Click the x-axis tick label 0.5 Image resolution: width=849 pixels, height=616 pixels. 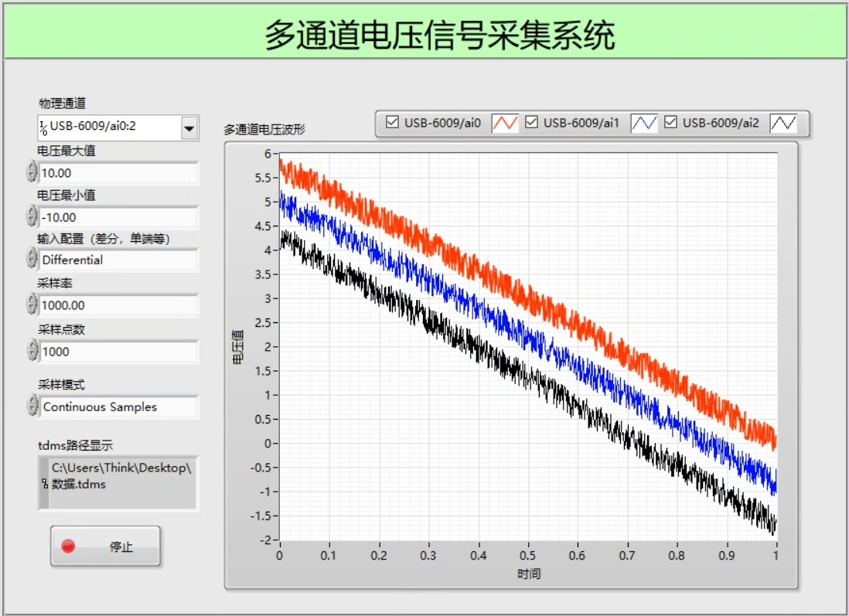coord(527,556)
